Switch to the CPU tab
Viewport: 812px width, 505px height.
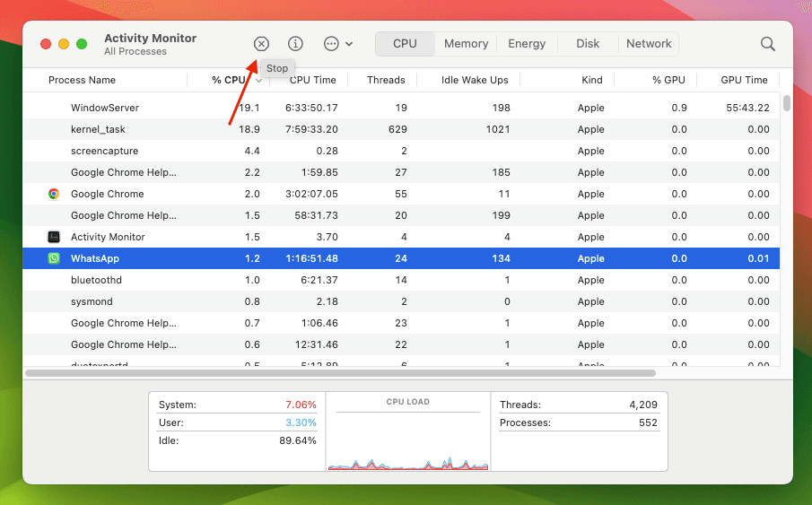tap(405, 44)
